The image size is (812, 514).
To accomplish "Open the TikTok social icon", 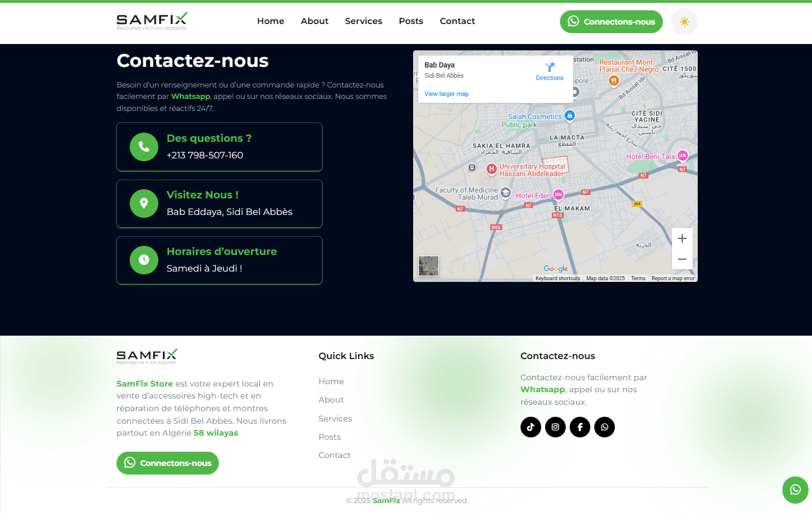I will [x=531, y=427].
